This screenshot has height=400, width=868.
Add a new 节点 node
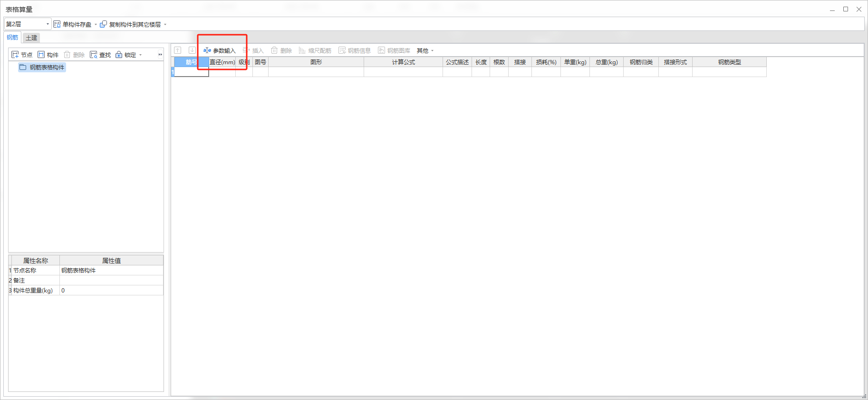22,55
